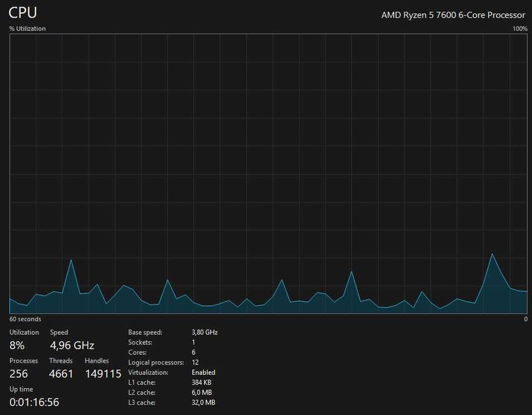532x415 pixels.
Task: Click the 60 seconds axis label
Action: pos(25,319)
